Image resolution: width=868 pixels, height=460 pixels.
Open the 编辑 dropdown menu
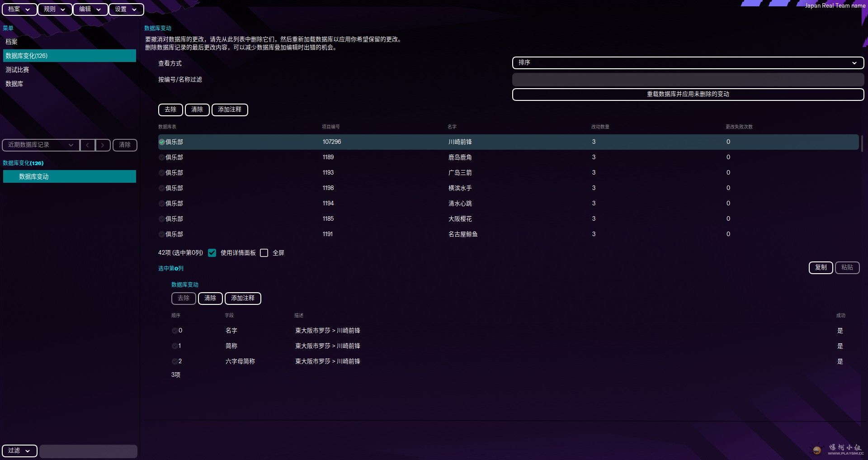[x=90, y=9]
